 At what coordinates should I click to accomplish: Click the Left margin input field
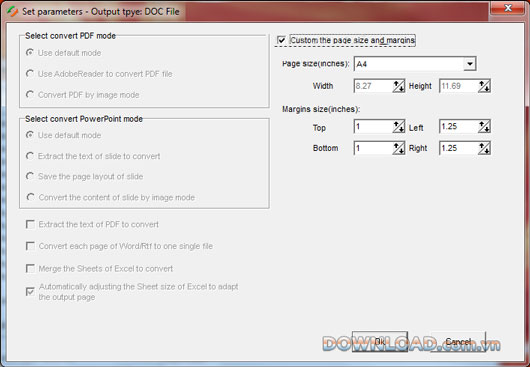(x=459, y=127)
